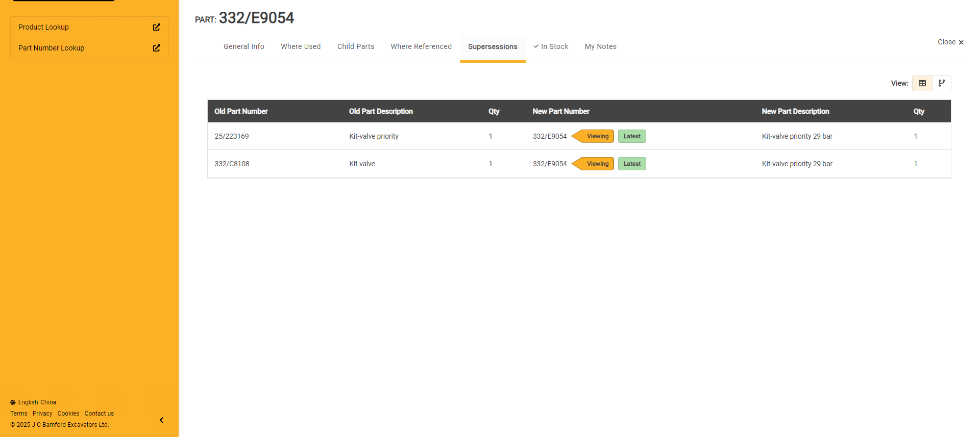Select the Where Referenced tab
The image size is (980, 437).
coord(421,46)
